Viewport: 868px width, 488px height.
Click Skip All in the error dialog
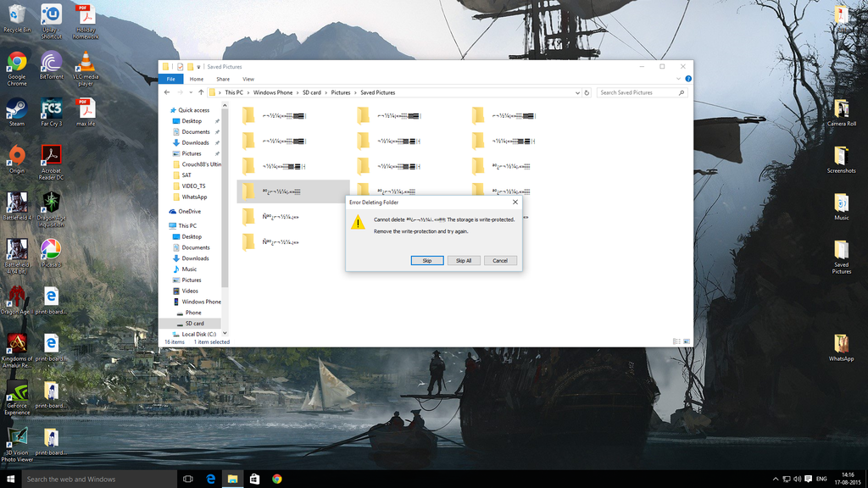pos(464,261)
